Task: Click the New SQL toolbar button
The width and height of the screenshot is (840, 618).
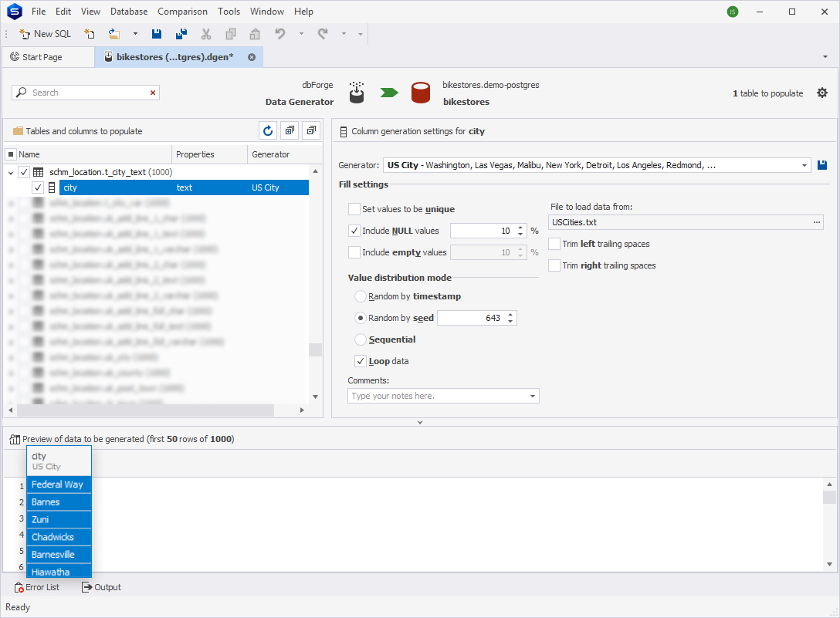Action: click(45, 34)
